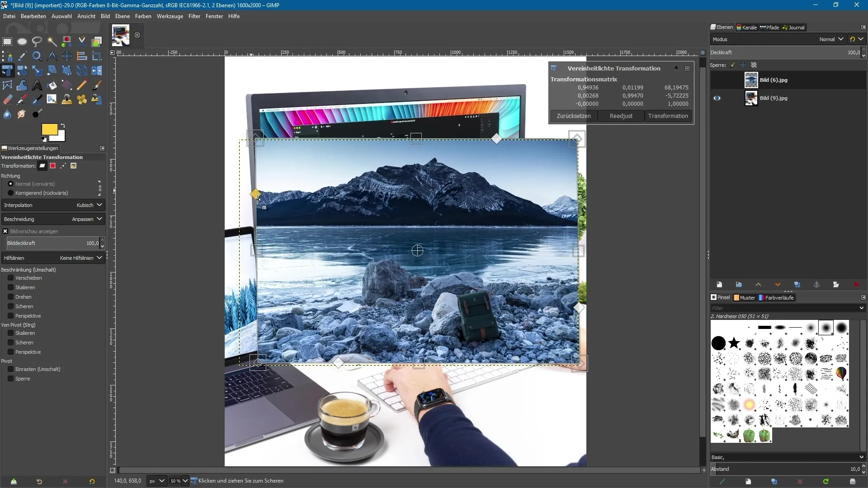Image resolution: width=868 pixels, height=488 pixels.
Task: Select Korrigierend (rückwärts) direction
Action: pyautogui.click(x=11, y=193)
